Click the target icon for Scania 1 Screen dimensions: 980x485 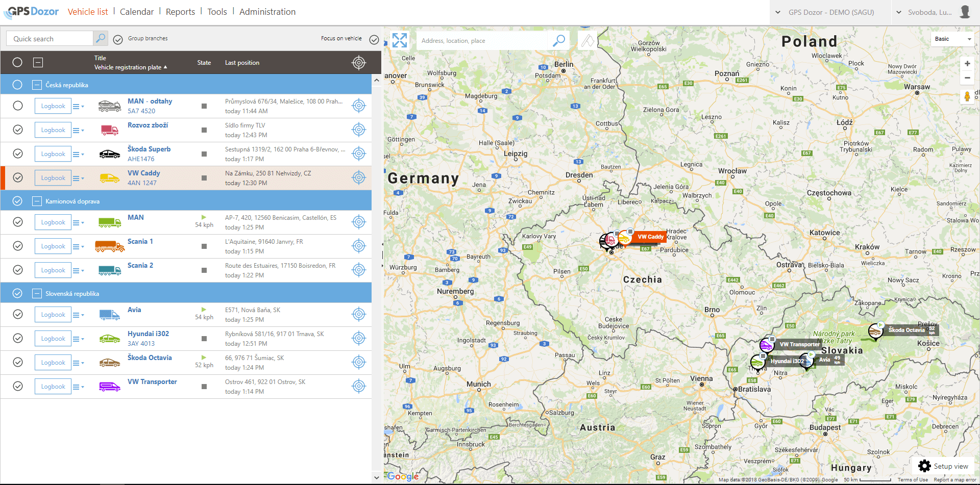coord(359,246)
